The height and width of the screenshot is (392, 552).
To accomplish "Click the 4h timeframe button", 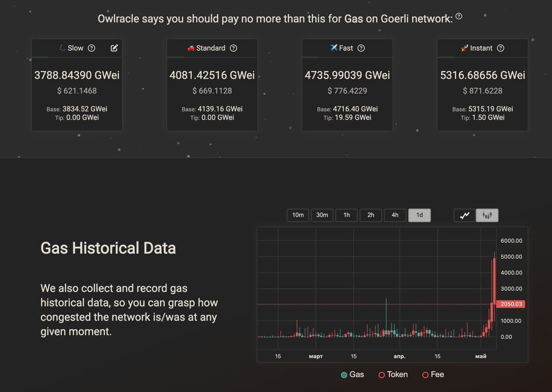I will pos(395,215).
